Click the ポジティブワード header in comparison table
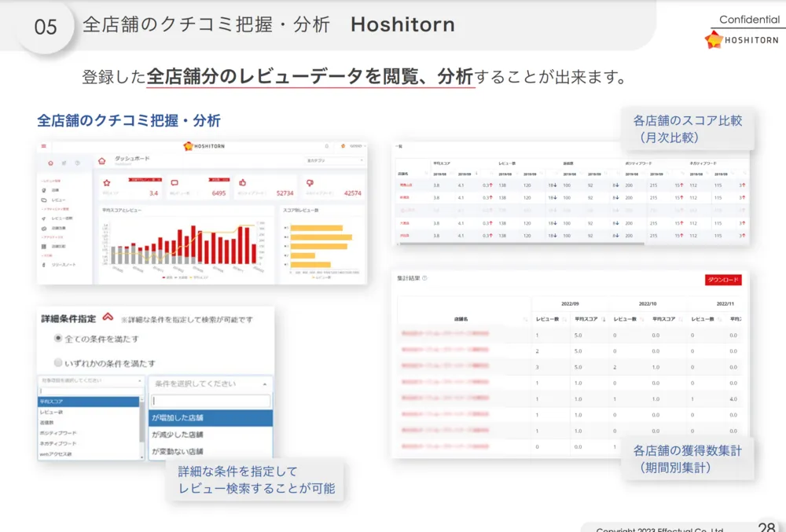Image resolution: width=786 pixels, height=532 pixels. point(638,163)
